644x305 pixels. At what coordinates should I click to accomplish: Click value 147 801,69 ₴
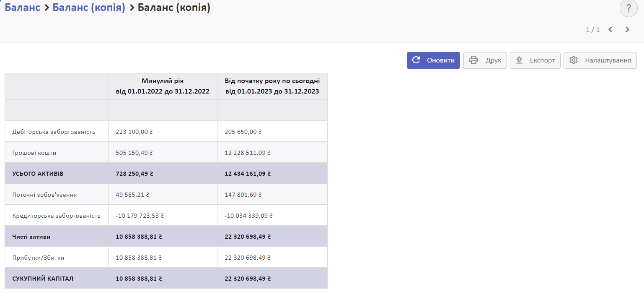tap(243, 195)
